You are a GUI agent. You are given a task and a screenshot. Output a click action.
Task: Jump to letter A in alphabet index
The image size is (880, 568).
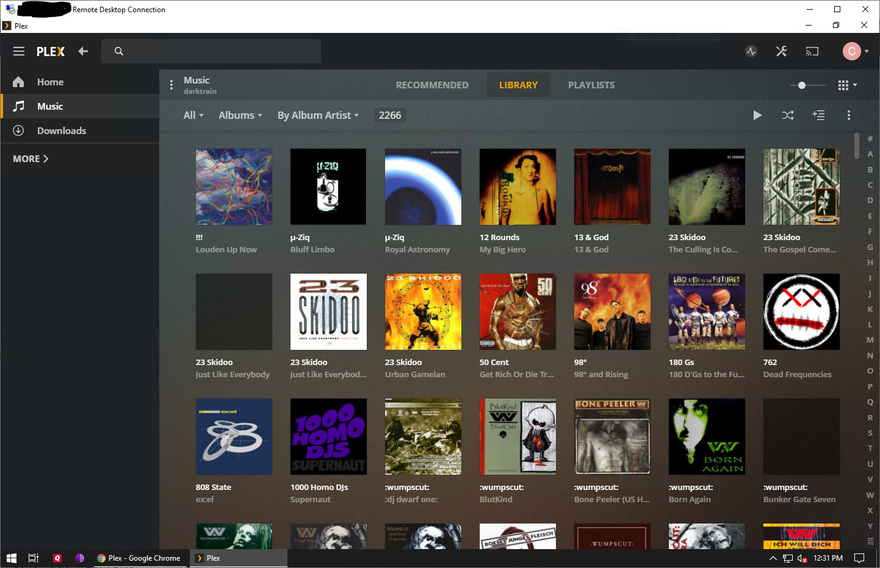(870, 154)
